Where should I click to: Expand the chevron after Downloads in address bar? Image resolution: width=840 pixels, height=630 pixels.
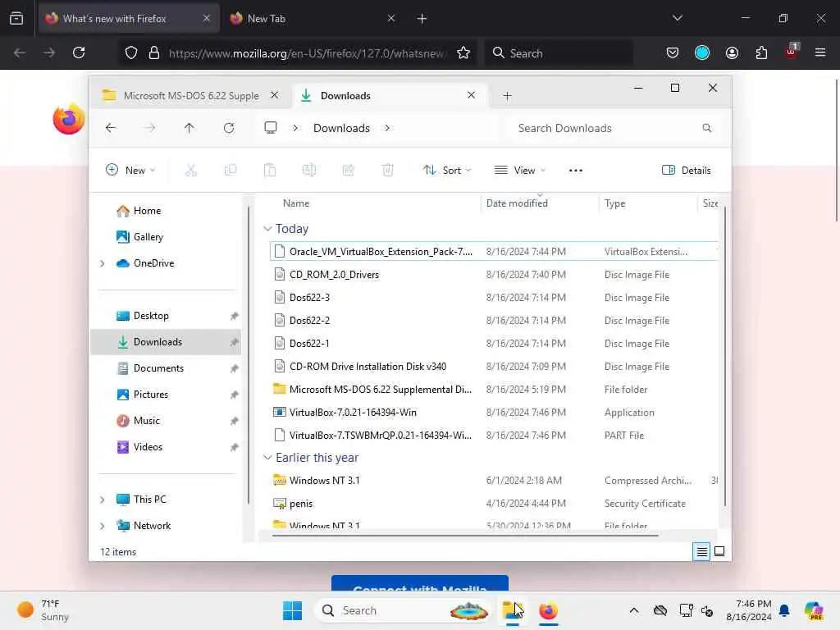tap(387, 128)
